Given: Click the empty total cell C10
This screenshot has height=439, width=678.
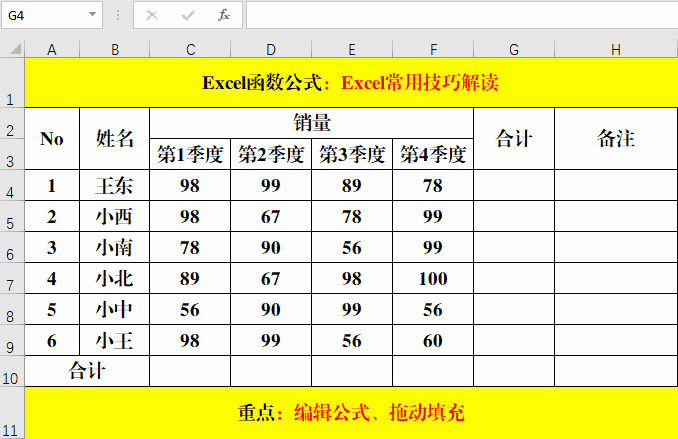Looking at the screenshot, I should tap(190, 372).
